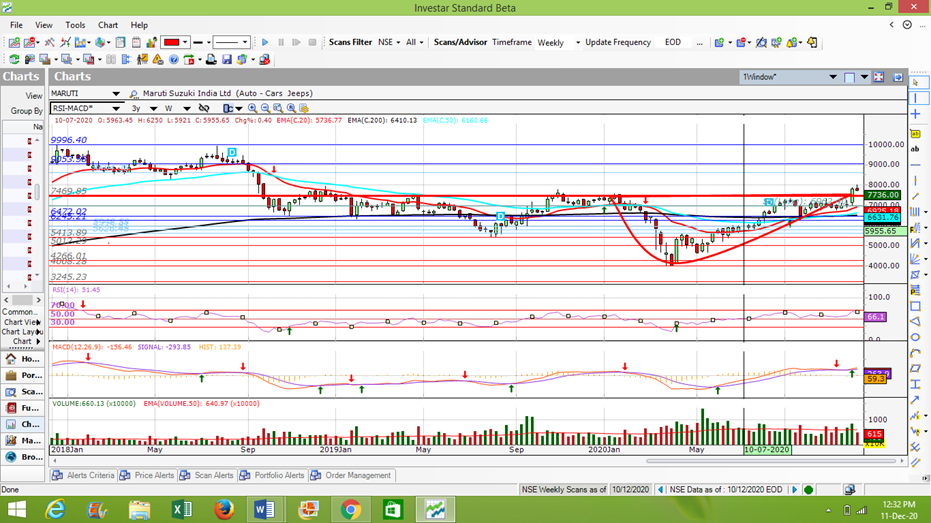Open the line thickness dropdown
The image size is (931, 523).
[208, 42]
